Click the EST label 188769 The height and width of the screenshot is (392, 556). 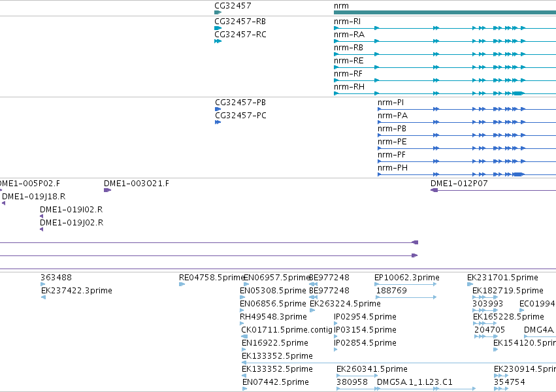click(391, 291)
